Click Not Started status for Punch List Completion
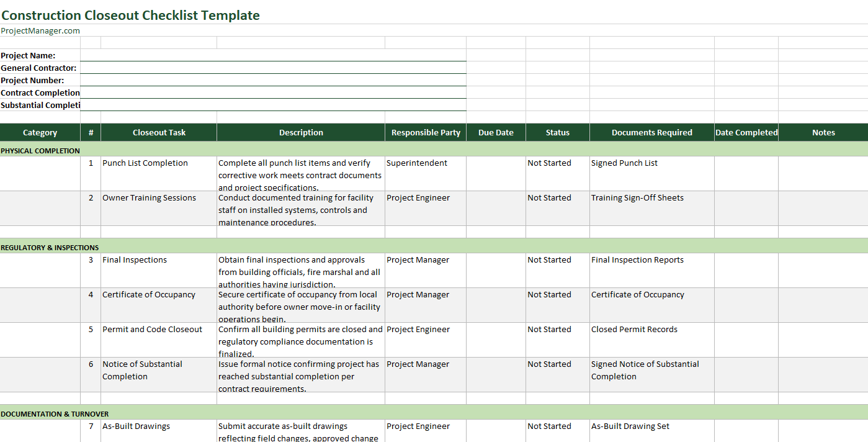868x442 pixels. (x=558, y=173)
